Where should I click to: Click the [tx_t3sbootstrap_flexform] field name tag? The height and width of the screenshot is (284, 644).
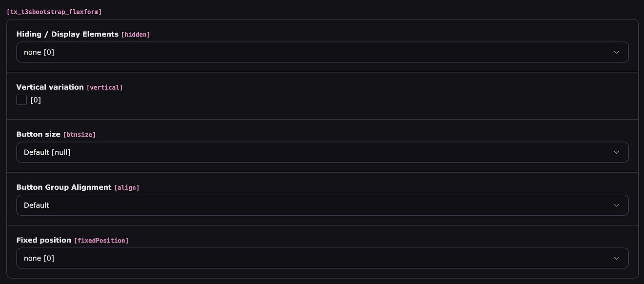(x=54, y=11)
